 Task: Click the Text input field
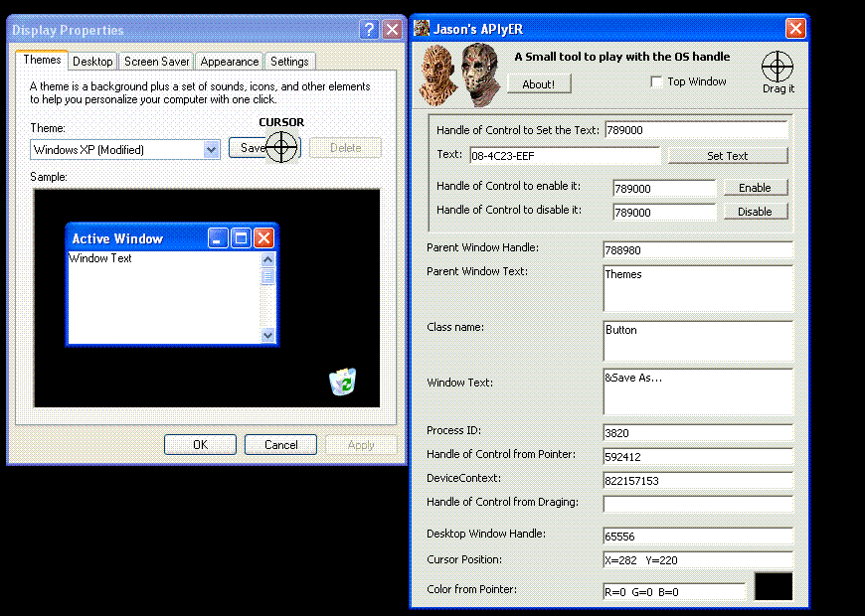[564, 156]
